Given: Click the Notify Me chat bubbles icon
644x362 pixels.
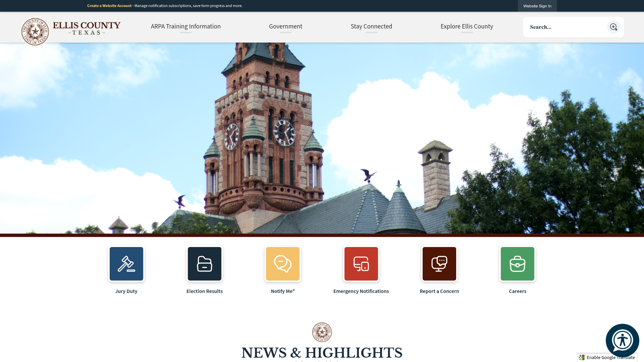Looking at the screenshot, I should pos(283,264).
